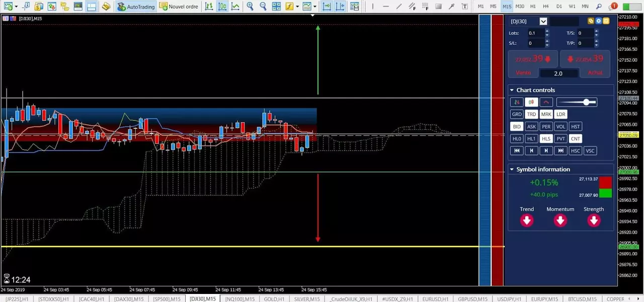Toggle the ASK line button
The image size is (644, 302).
tap(531, 126)
